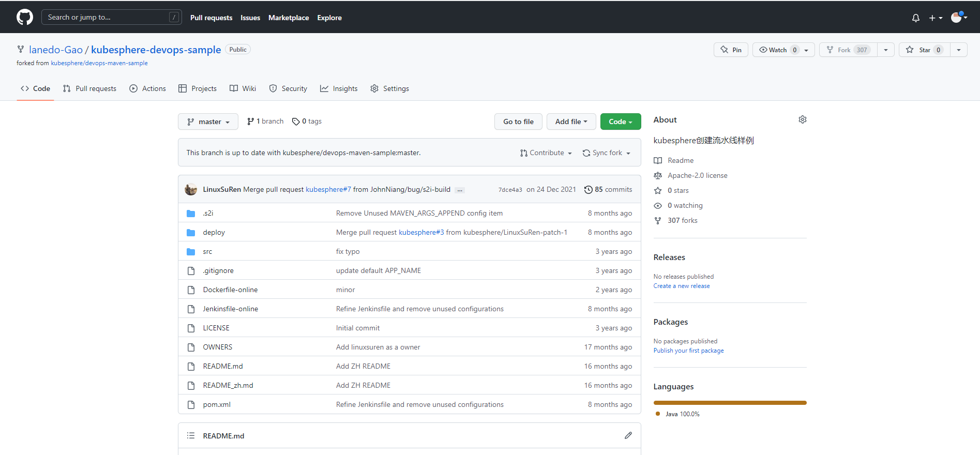The image size is (980, 455).
Task: Click Create a new release
Action: coord(682,286)
